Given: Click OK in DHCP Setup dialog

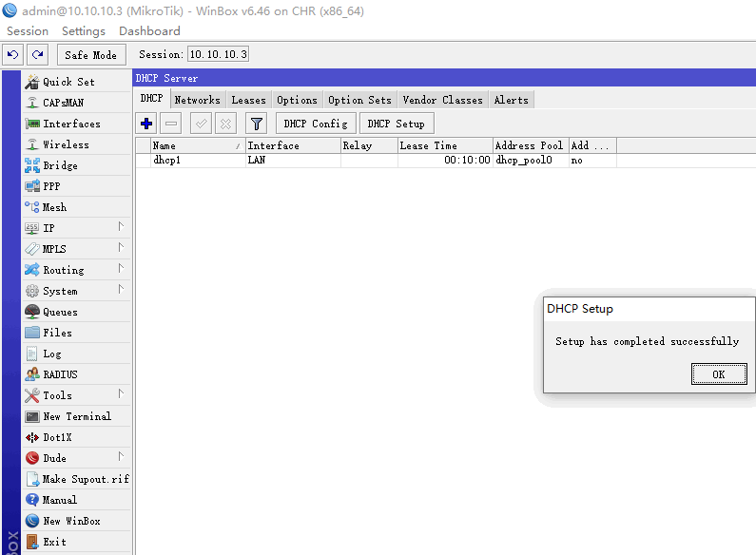Looking at the screenshot, I should coord(719,374).
